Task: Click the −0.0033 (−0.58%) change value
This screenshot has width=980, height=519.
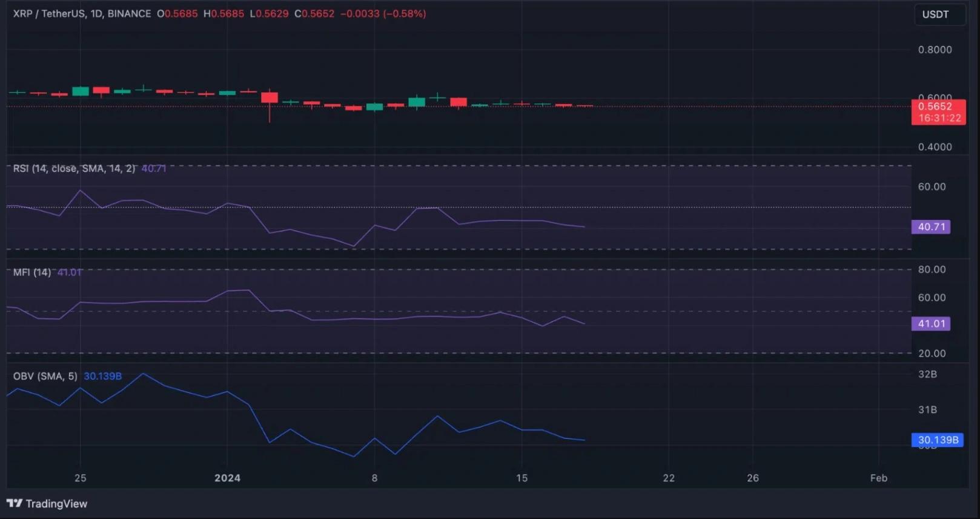Action: point(383,13)
